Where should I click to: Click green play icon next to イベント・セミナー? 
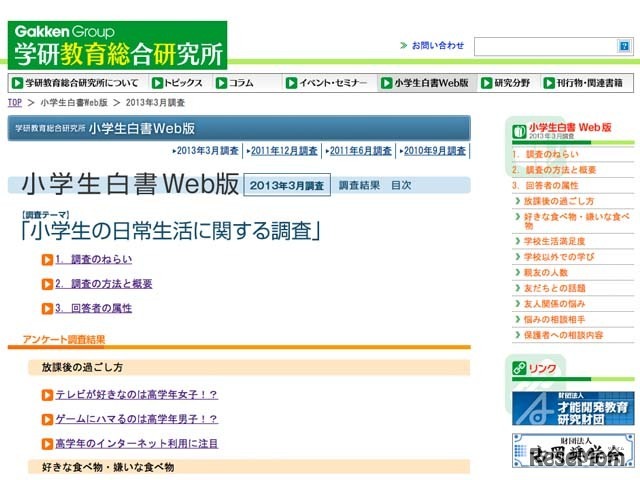(x=291, y=83)
